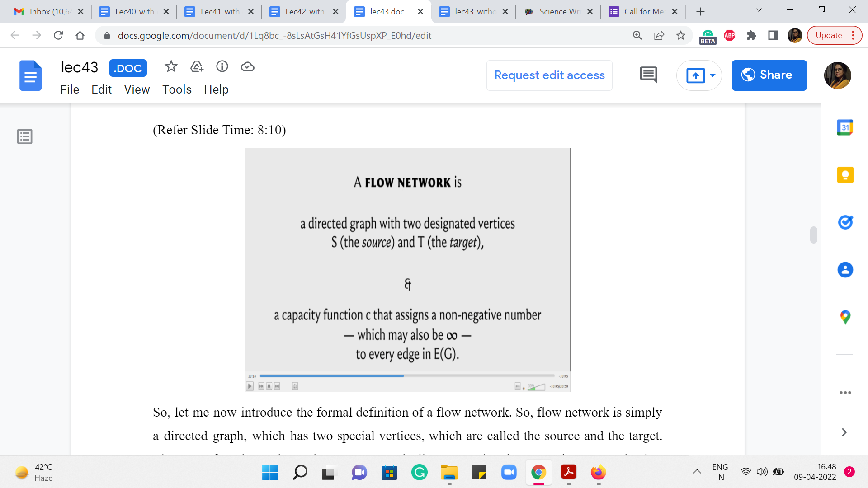The height and width of the screenshot is (488, 868).
Task: Click Request edit access button
Action: 549,75
